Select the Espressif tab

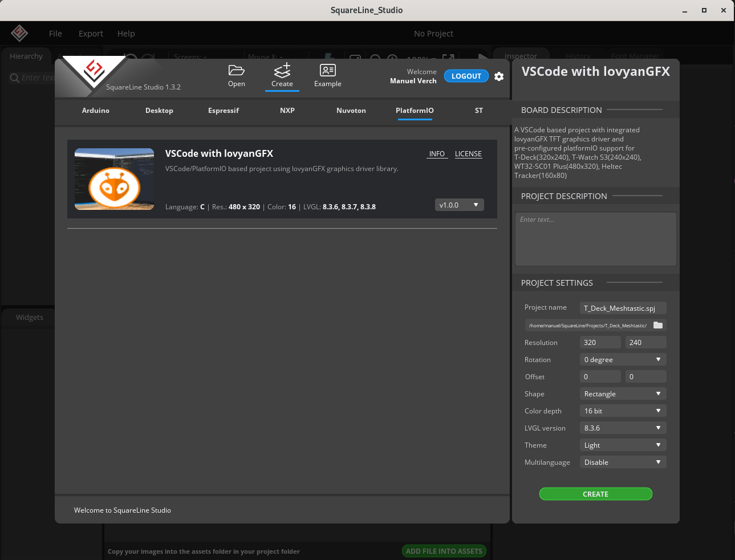click(224, 111)
